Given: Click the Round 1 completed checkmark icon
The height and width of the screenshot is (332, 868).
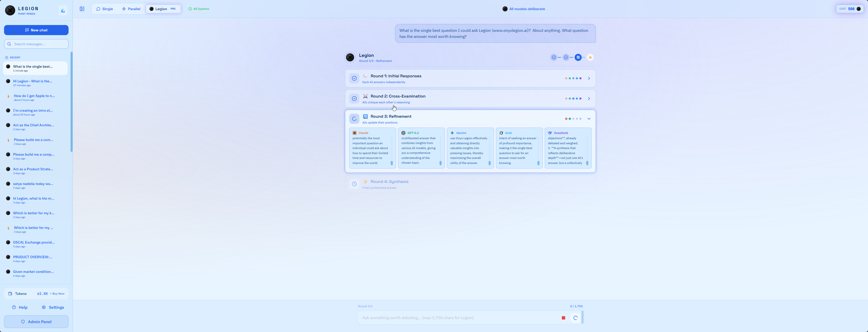Looking at the screenshot, I should [x=354, y=78].
